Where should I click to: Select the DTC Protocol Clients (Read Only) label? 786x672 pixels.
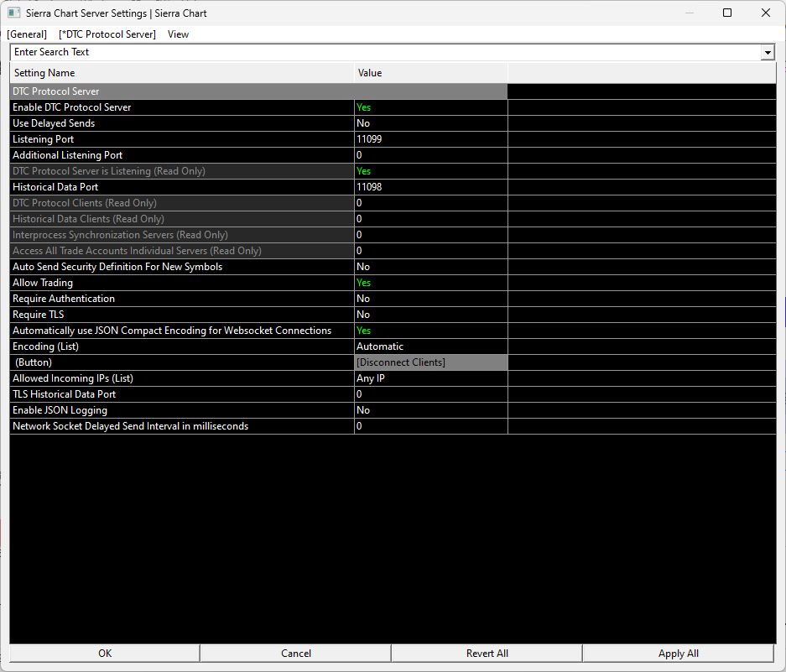pyautogui.click(x=182, y=203)
